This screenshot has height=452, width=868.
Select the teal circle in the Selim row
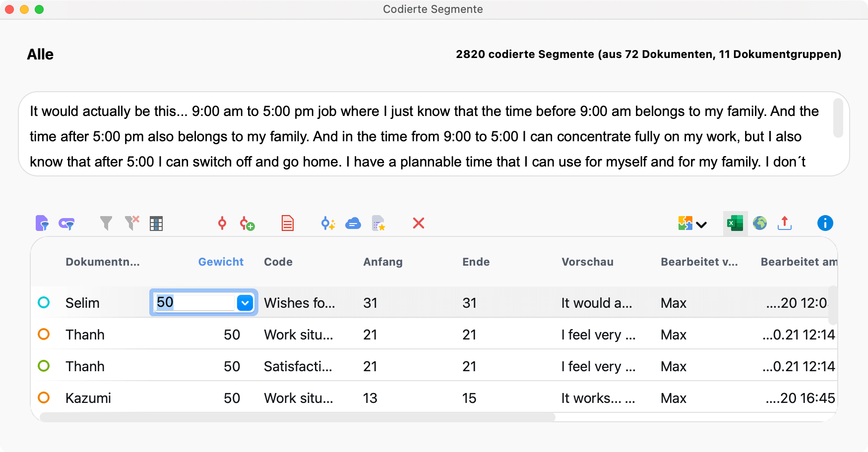click(44, 302)
